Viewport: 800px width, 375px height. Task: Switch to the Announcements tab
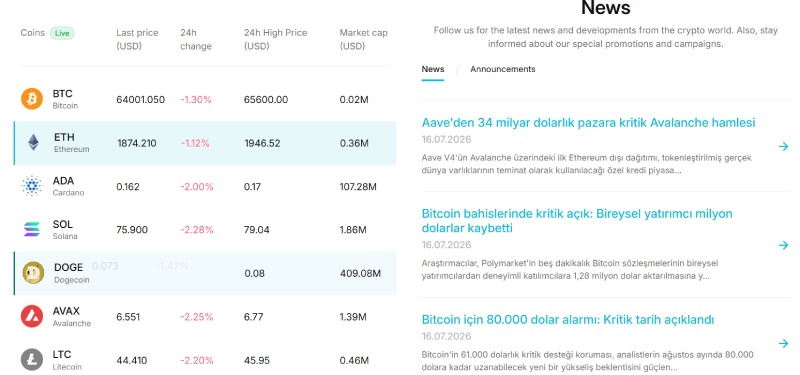pos(503,69)
